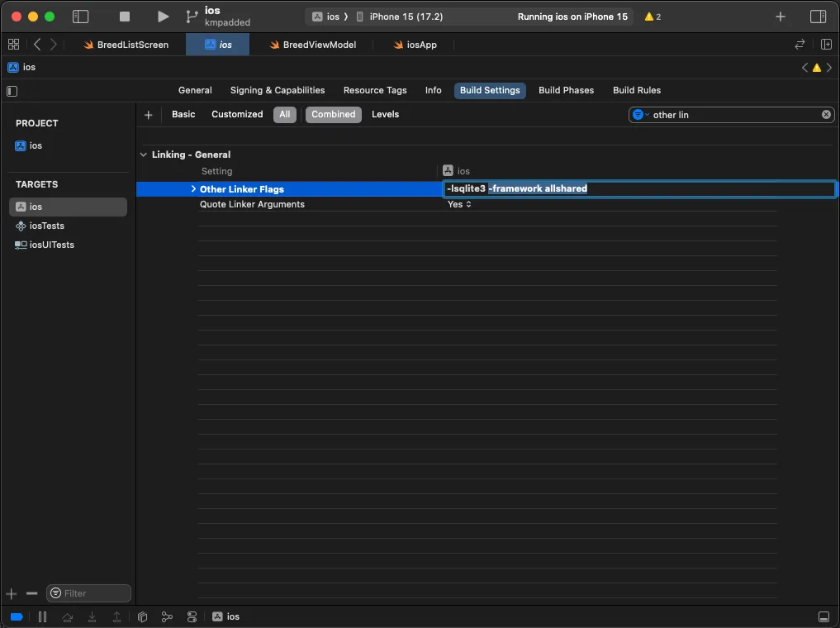Open the Resource Tags tab
Image resolution: width=840 pixels, height=628 pixels.
pyautogui.click(x=375, y=90)
